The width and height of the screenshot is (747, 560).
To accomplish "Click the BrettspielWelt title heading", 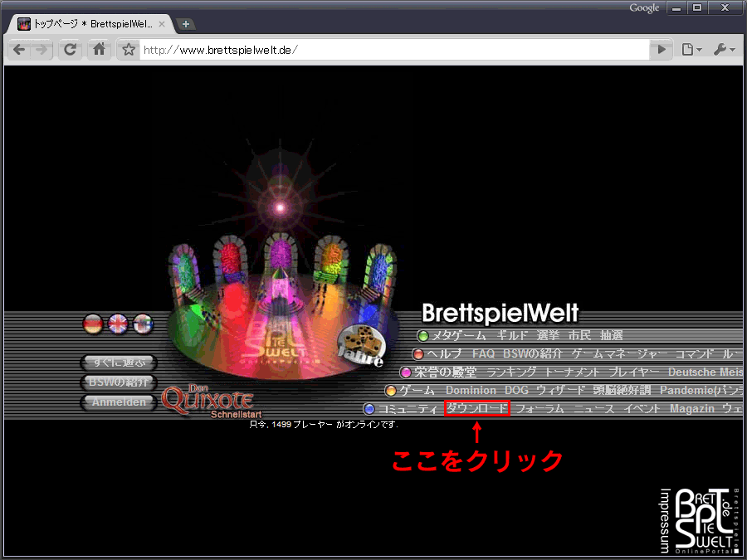I will (500, 314).
